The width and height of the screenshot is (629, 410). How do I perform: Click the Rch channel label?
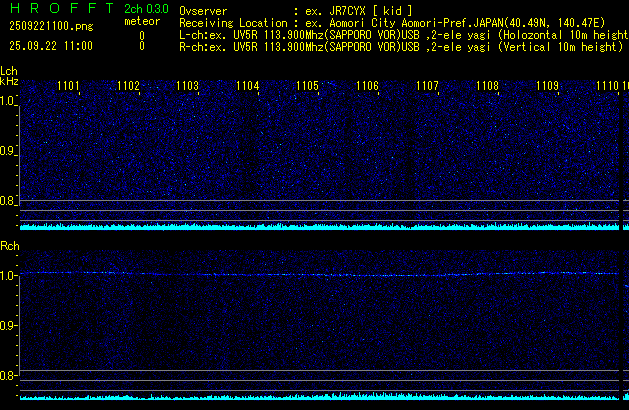click(9, 246)
